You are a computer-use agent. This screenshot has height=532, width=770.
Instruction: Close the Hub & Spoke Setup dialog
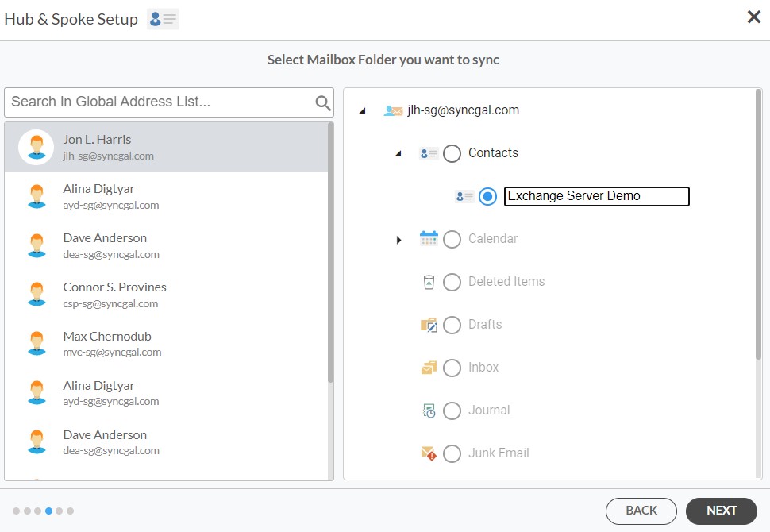(754, 17)
